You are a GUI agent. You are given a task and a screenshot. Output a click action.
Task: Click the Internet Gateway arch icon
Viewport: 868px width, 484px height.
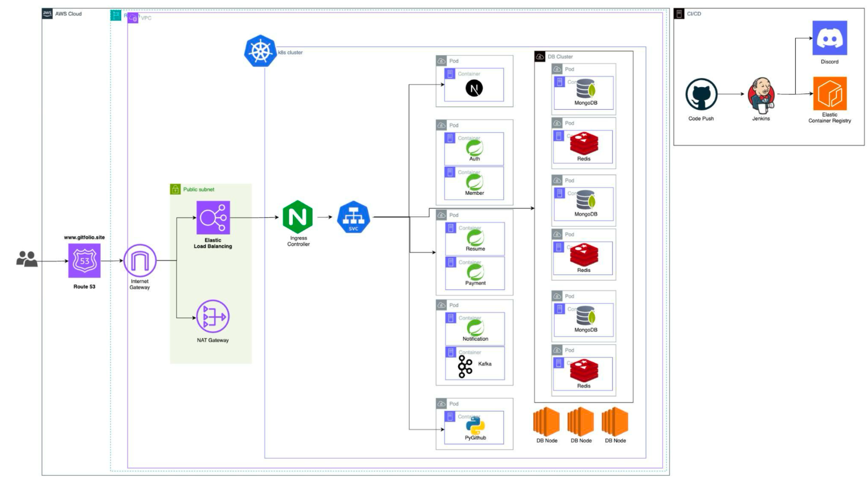(140, 260)
